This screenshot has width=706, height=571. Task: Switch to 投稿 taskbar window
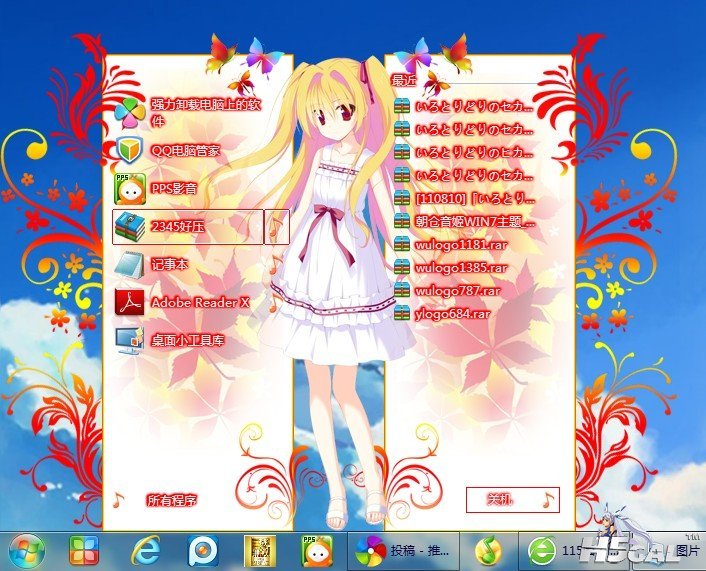coord(403,549)
